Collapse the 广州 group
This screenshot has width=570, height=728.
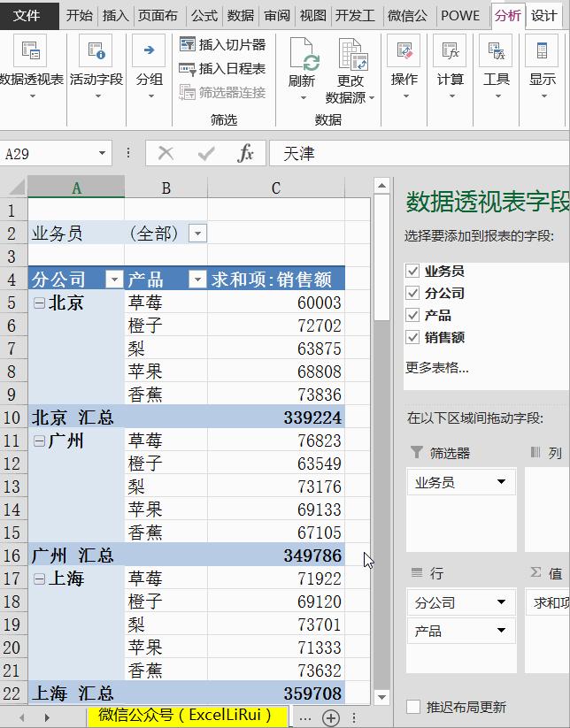click(x=40, y=441)
